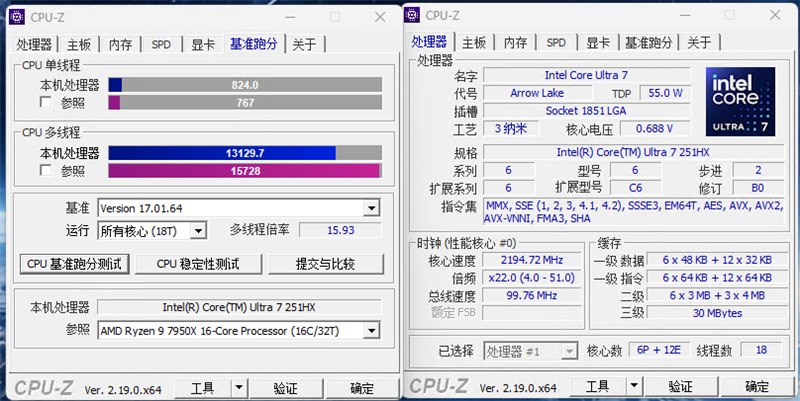Viewport: 800px width, 401px height.
Task: Switch to 基准跑分 tab in right window
Action: click(x=648, y=43)
